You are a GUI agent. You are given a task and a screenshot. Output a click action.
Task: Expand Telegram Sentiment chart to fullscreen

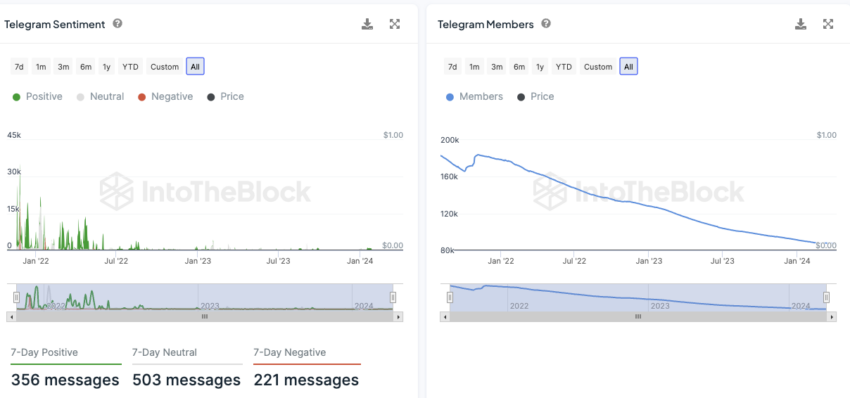pyautogui.click(x=395, y=24)
